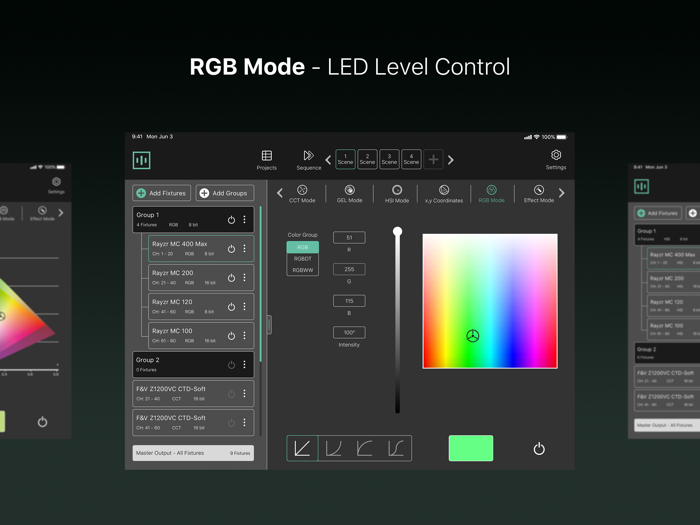Click the Add Groups button

click(x=225, y=193)
